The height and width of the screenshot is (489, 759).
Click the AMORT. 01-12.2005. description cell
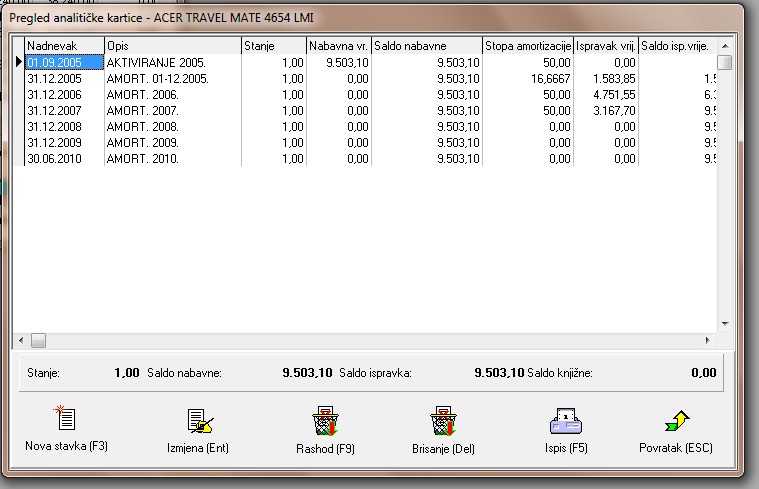[x=173, y=78]
